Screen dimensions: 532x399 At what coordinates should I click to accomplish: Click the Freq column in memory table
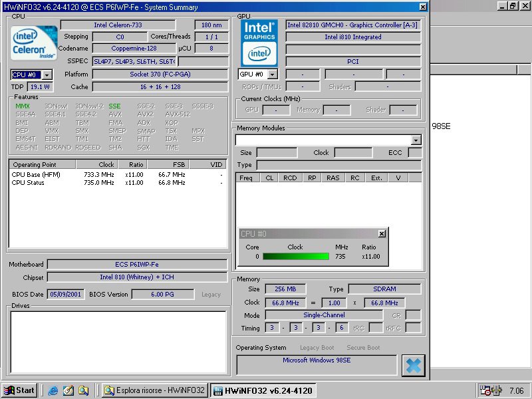[246, 178]
